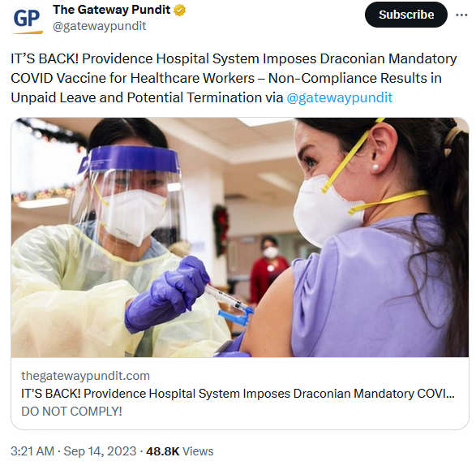The image size is (476, 470).
Task: Follow the blue @gatewaypundit mention link
Action: 340,98
